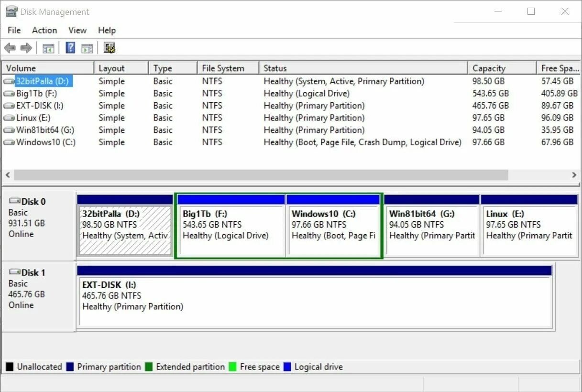Screen dimensions: 582x392
Task: Open the View menu
Action: pos(77,30)
